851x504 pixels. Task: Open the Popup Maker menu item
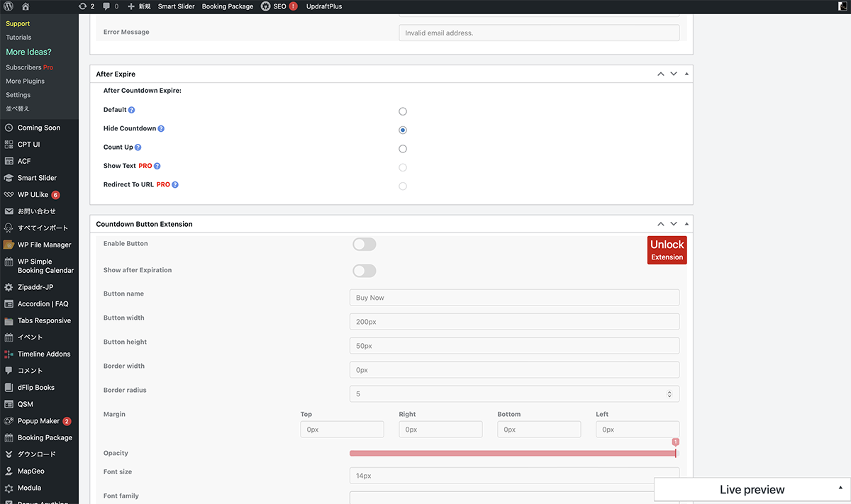coord(38,421)
